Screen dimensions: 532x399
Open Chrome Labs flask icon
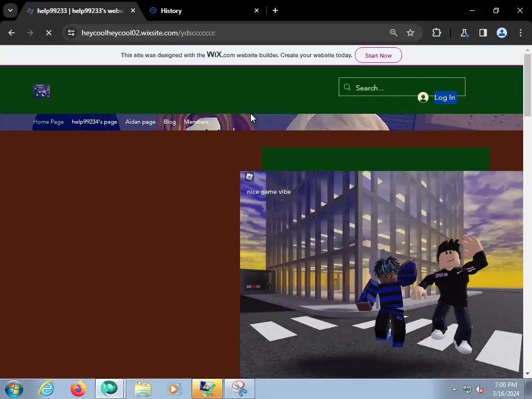[x=464, y=33]
